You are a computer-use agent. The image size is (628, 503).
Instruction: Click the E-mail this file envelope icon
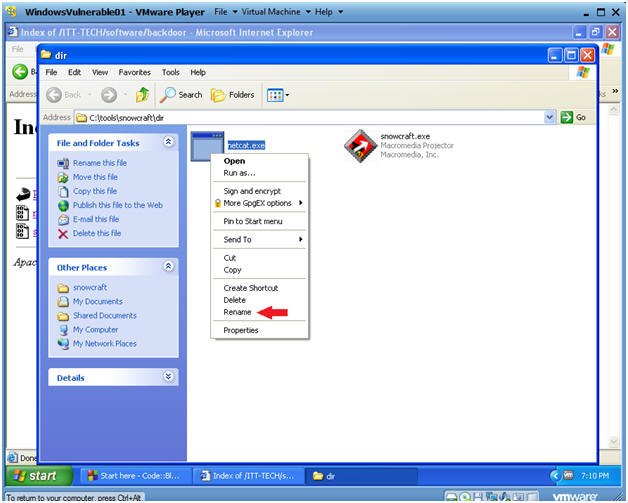point(63,219)
